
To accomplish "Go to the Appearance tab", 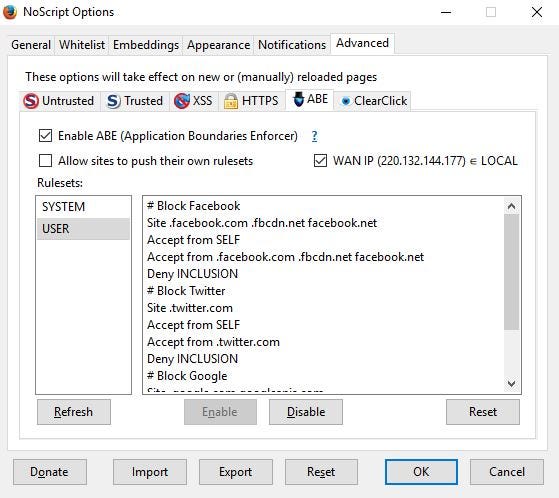I will click(x=219, y=45).
